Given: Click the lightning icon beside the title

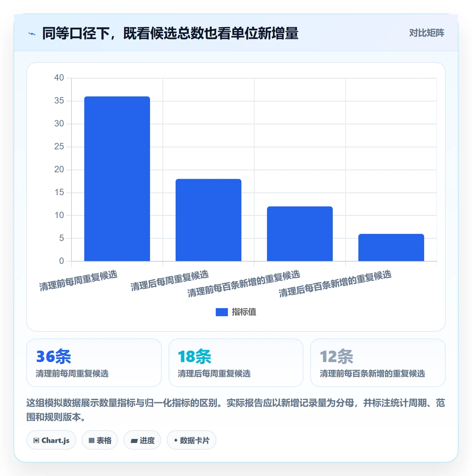Looking at the screenshot, I should 32,34.
